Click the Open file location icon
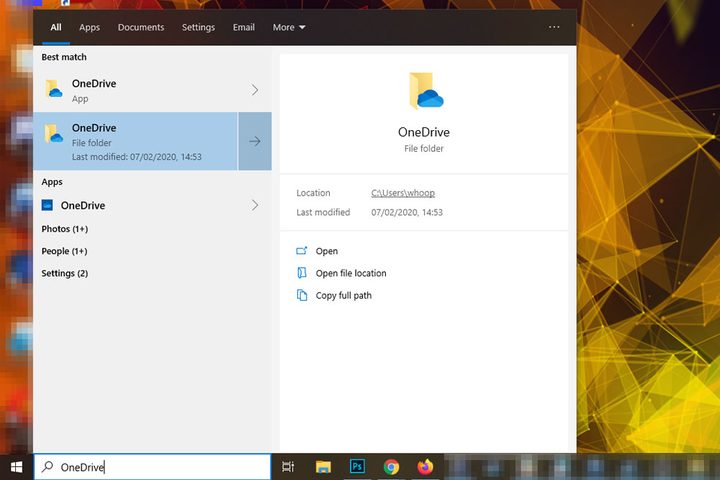 [x=302, y=273]
